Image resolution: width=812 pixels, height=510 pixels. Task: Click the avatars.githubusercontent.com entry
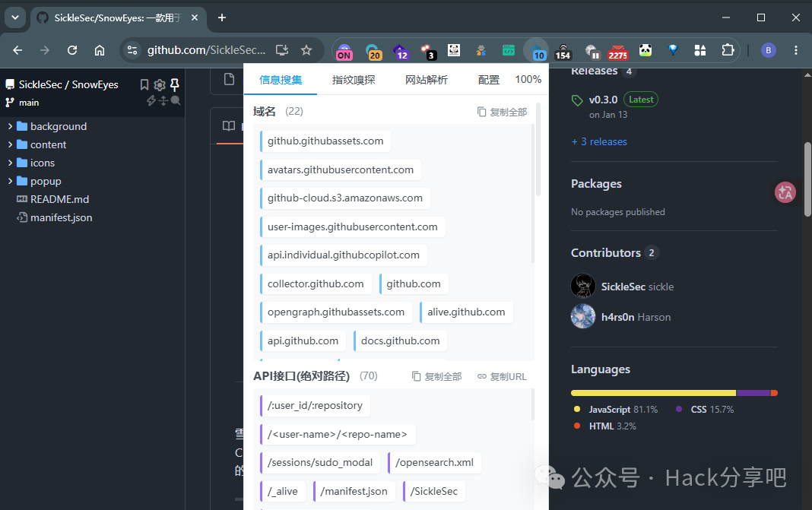click(340, 169)
